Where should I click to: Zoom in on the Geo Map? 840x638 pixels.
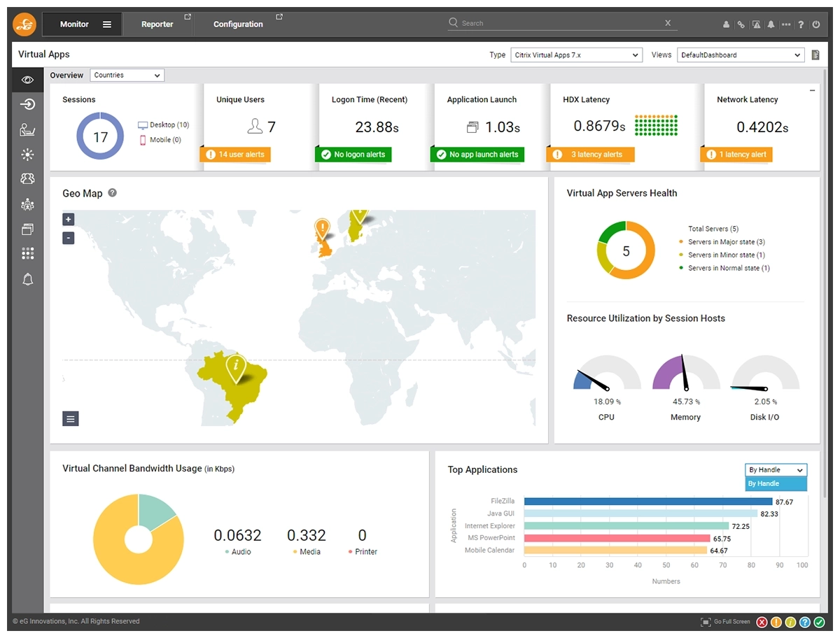(68, 219)
